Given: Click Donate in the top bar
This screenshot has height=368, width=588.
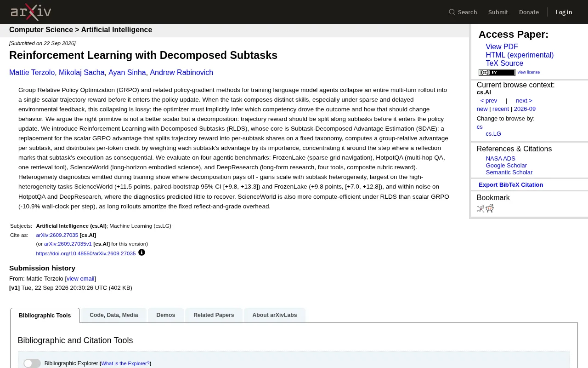Looking at the screenshot, I should point(529,12).
